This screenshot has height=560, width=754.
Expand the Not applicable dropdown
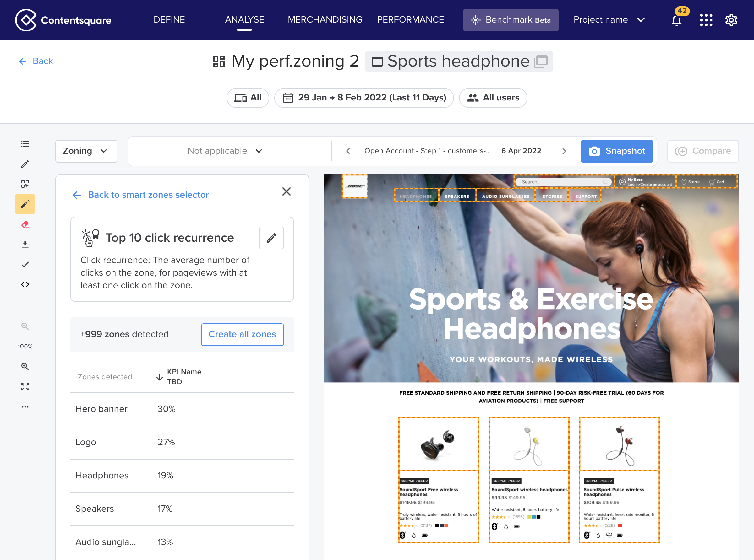pos(225,151)
